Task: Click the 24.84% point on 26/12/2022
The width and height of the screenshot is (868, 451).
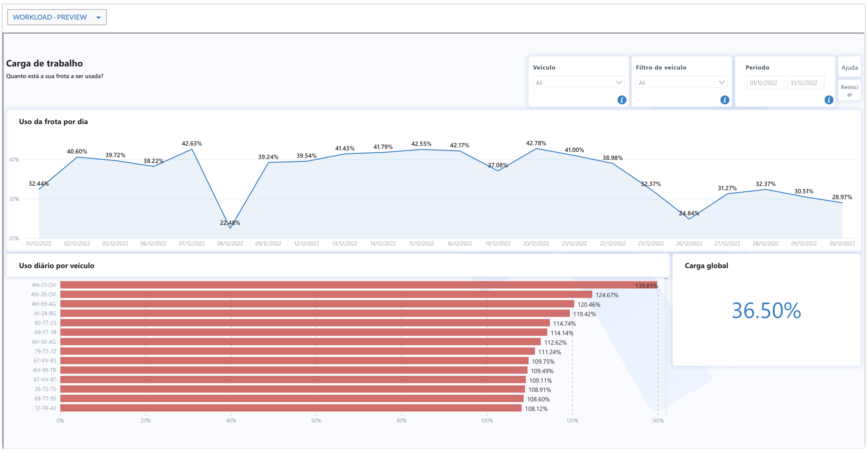Action: [x=689, y=219]
